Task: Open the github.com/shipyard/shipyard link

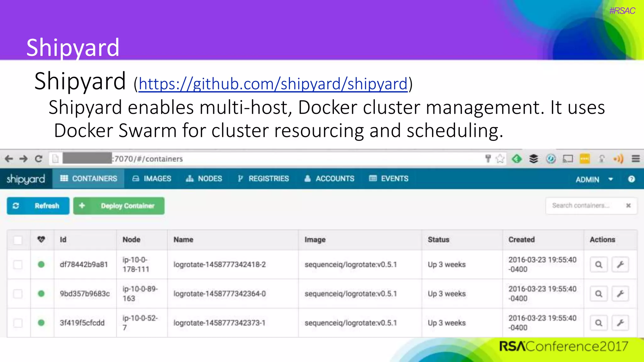Action: coord(273,84)
